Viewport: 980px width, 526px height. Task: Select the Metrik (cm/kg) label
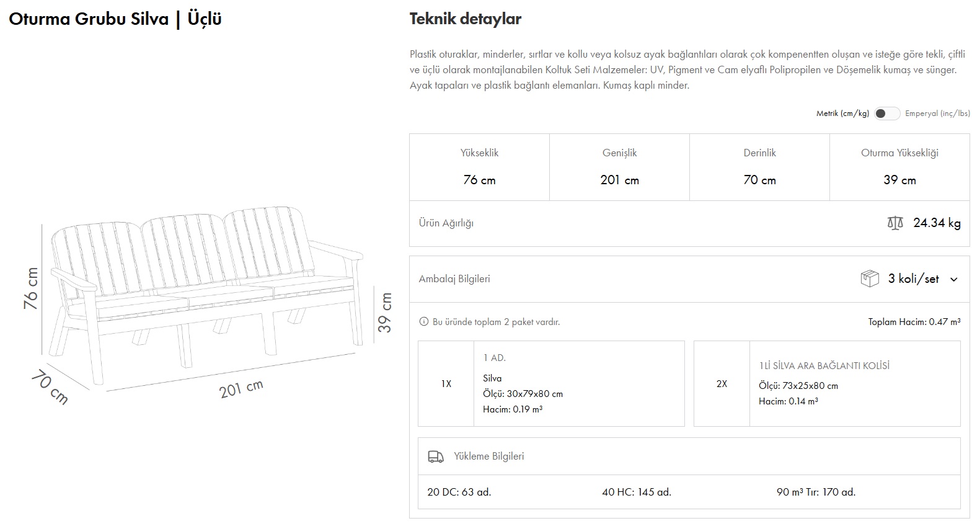[x=842, y=114]
